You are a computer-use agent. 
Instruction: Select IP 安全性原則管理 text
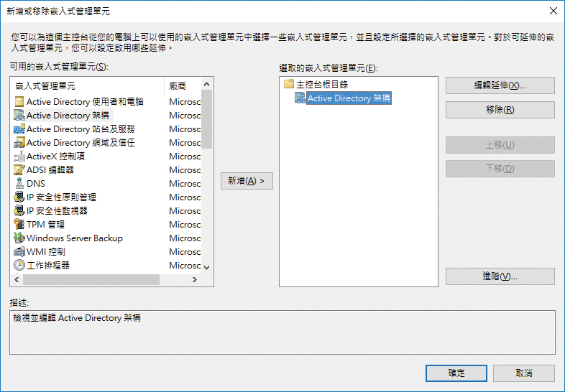pyautogui.click(x=62, y=197)
